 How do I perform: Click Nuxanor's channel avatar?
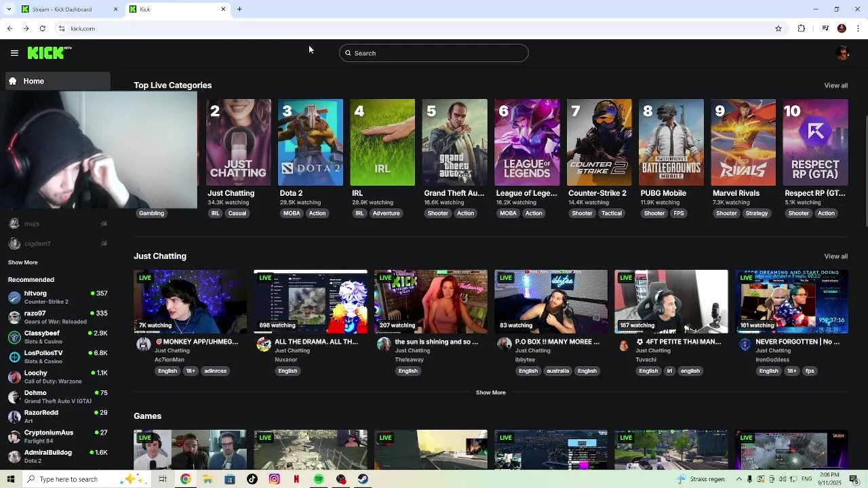click(264, 344)
